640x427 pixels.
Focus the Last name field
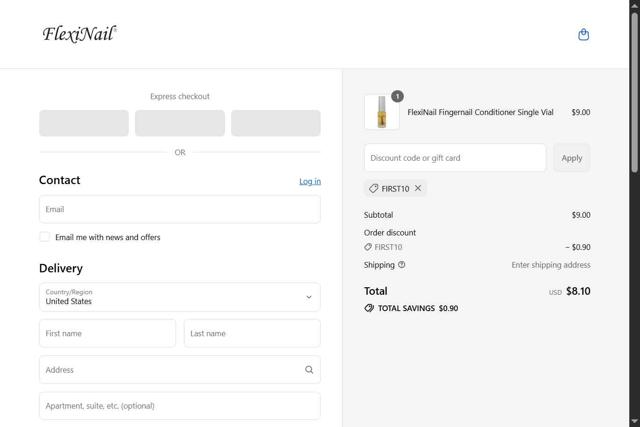point(252,333)
